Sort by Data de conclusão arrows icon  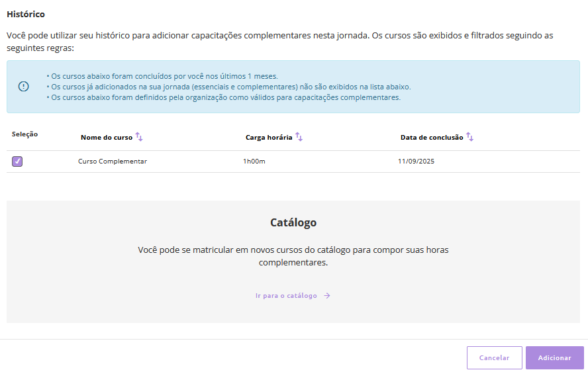(x=469, y=137)
